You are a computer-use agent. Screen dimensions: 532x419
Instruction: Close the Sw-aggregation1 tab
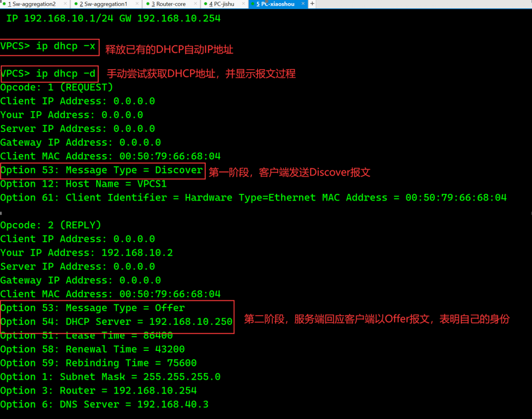click(x=136, y=4)
